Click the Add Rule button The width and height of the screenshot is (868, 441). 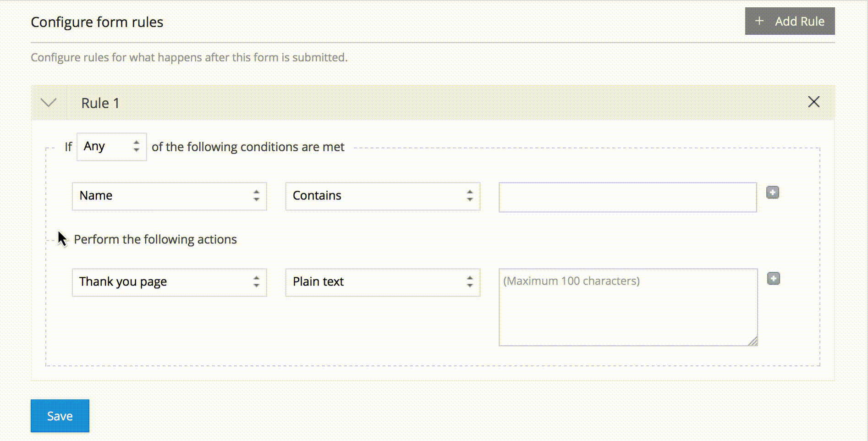pyautogui.click(x=790, y=22)
